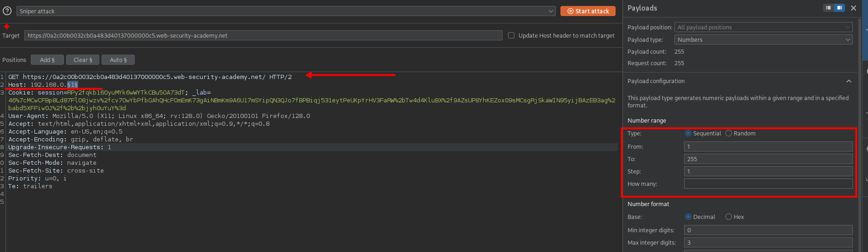Switch to left panel layout icon
Image resolution: width=868 pixels, height=252 pixels.
pyautogui.click(x=828, y=8)
